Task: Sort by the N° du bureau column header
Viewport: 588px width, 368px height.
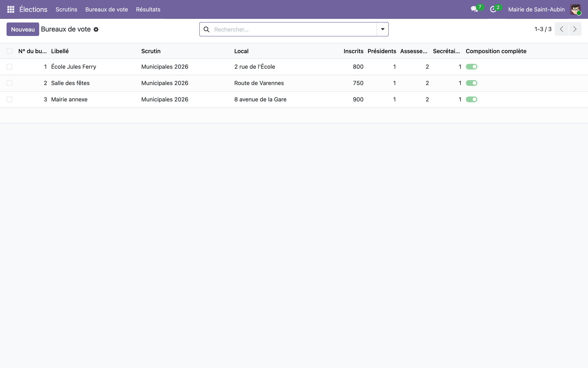Action: point(32,51)
